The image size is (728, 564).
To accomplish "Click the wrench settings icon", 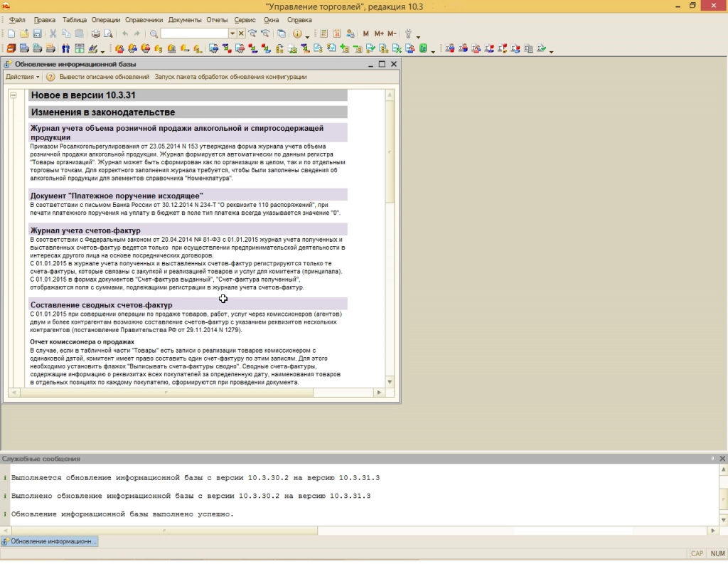I will pyautogui.click(x=408, y=33).
